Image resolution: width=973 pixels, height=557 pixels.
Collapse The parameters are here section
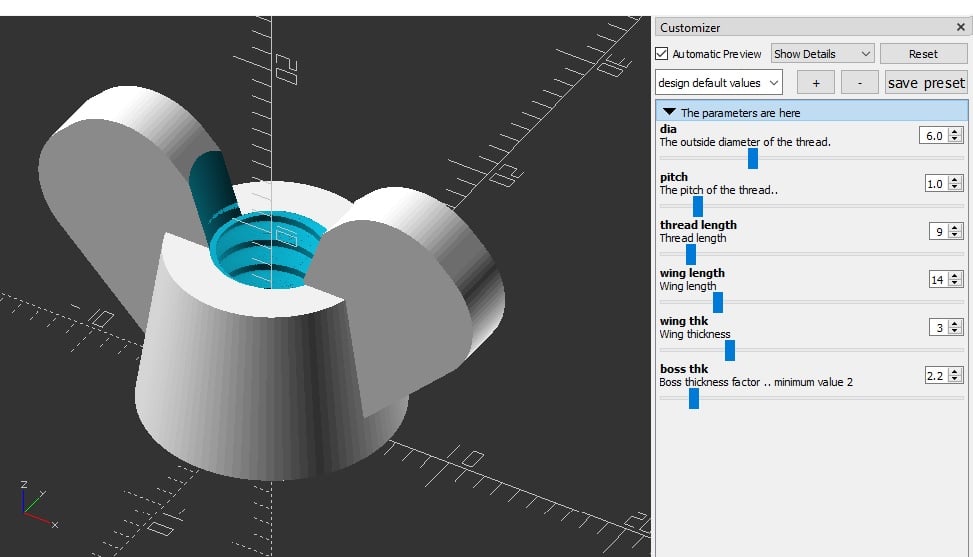[x=669, y=112]
